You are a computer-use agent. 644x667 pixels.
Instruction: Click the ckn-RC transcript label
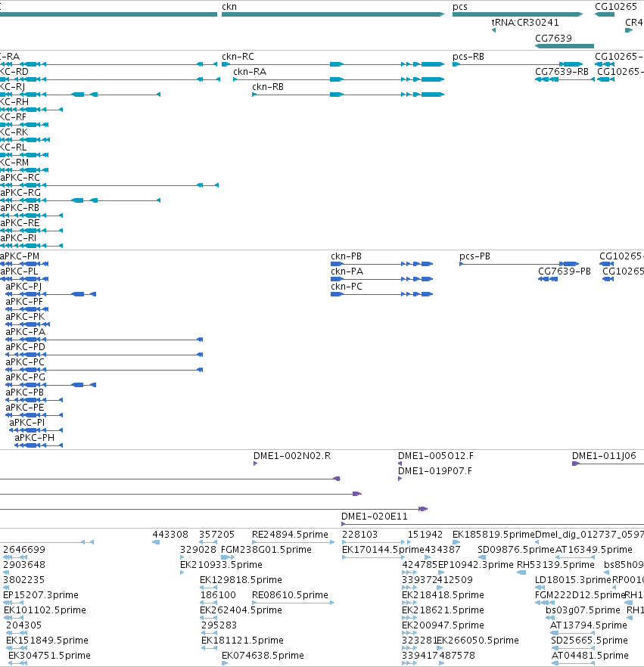coord(238,57)
